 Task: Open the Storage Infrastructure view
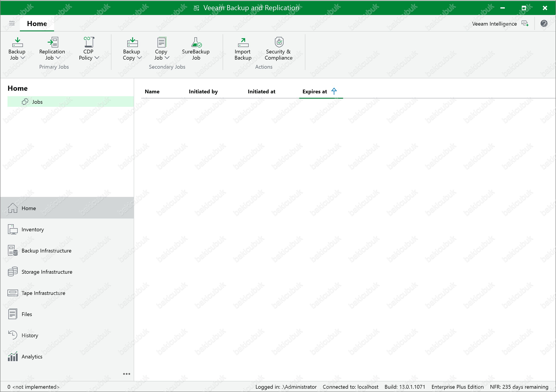[x=47, y=272]
